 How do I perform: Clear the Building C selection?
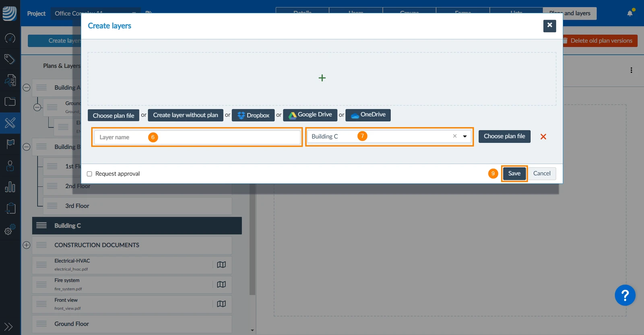(x=455, y=136)
